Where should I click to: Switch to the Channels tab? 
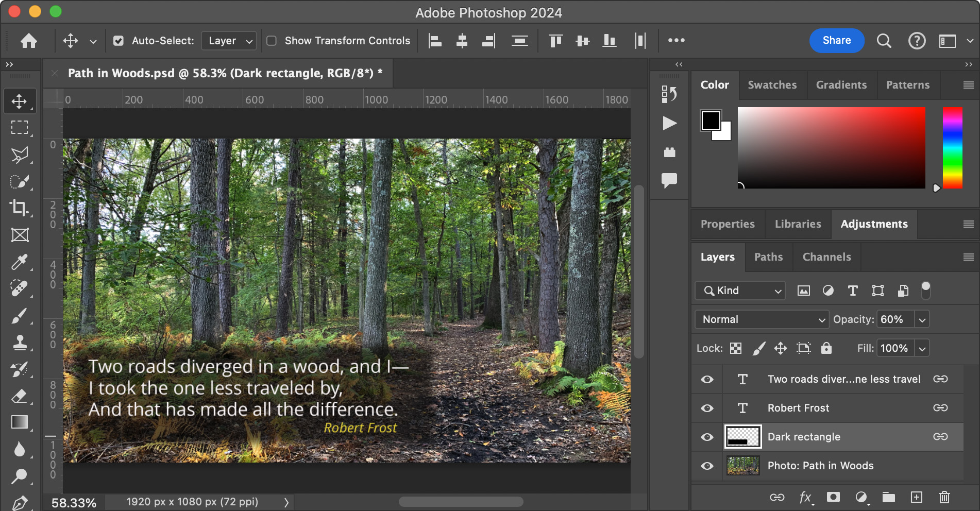pos(826,257)
